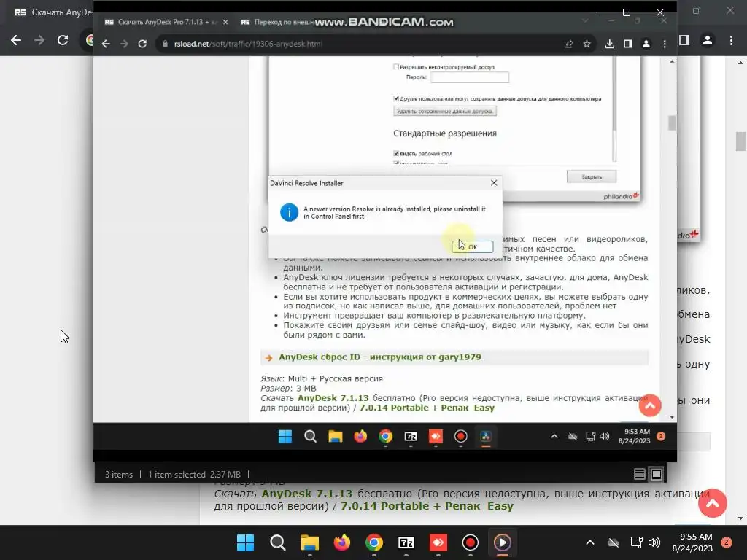Click OK in the DaVinci Resolve Installer dialog
This screenshot has width=747, height=560.
(472, 246)
